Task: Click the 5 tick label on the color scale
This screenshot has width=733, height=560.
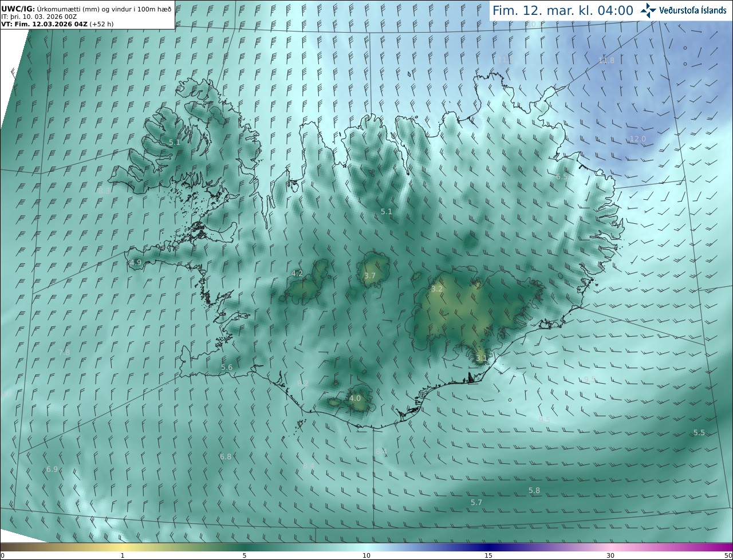Action: [245, 555]
